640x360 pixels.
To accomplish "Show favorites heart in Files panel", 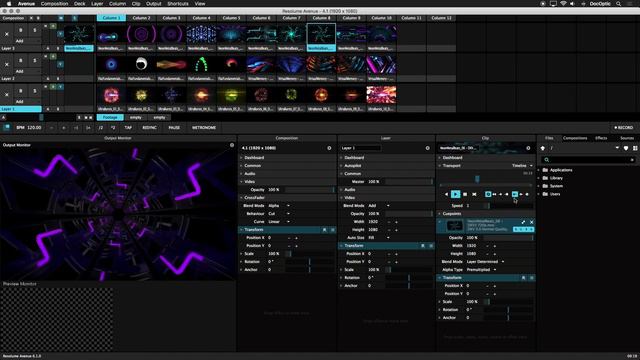I will 626,148.
